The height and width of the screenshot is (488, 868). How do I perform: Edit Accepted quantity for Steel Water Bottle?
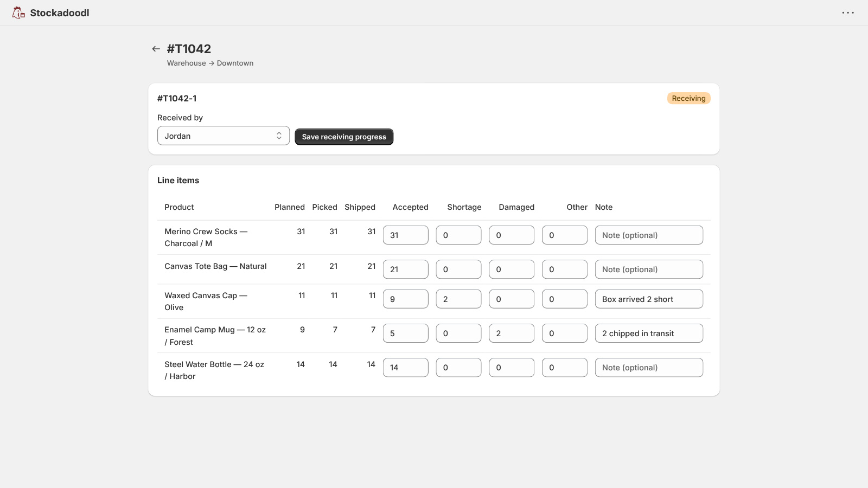tap(406, 368)
